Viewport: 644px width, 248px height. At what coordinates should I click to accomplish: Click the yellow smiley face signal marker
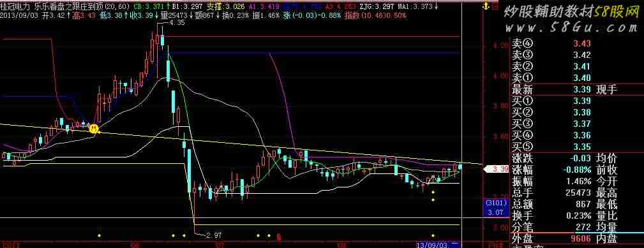[94, 128]
